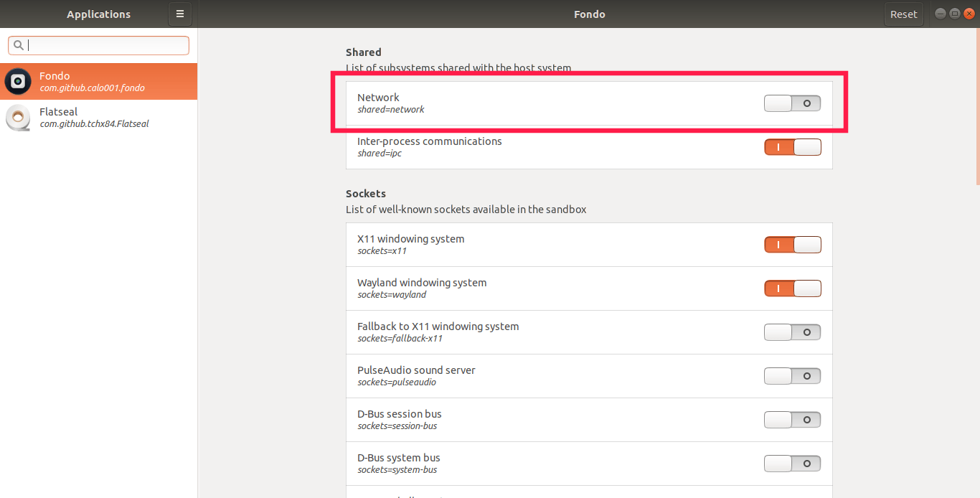
Task: Click 'com.github.tchx84.Flatseal' text
Action: pos(94,124)
